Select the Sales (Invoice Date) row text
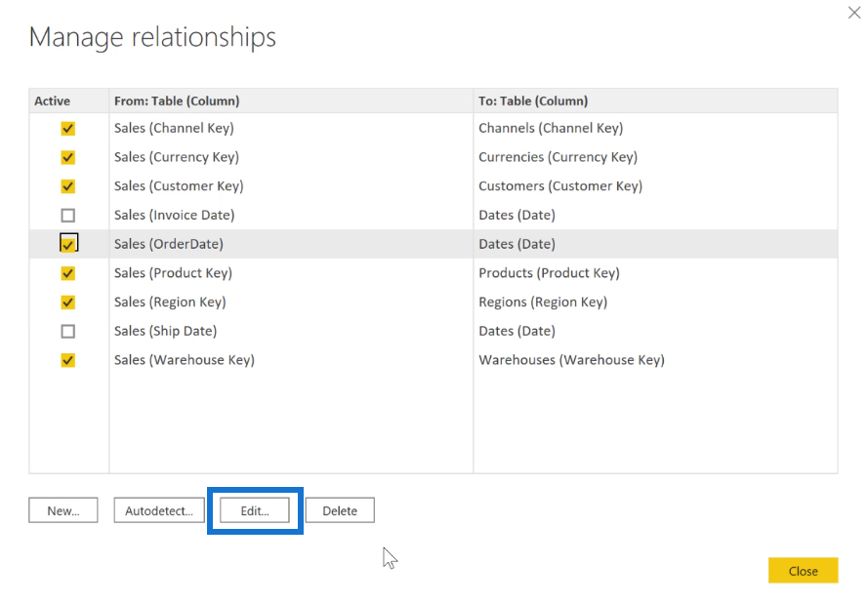The image size is (868, 605). (175, 215)
